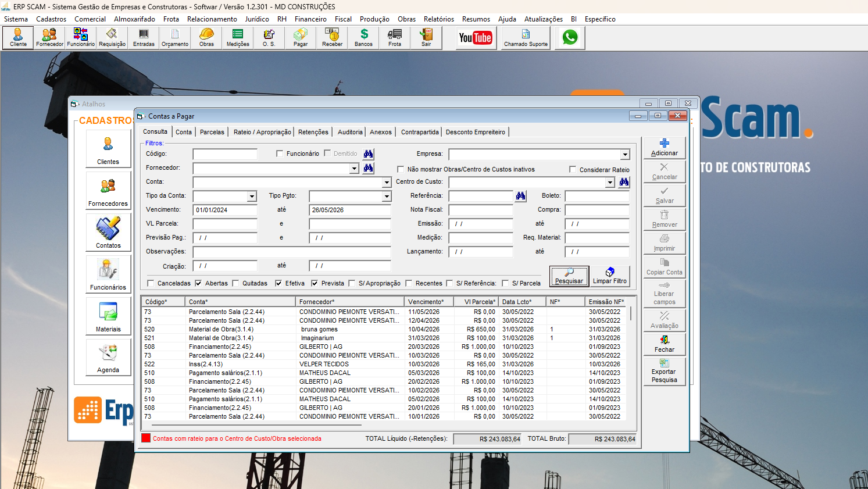The width and height of the screenshot is (868, 489).
Task: Toggle the Canceladas checkbox
Action: (151, 283)
